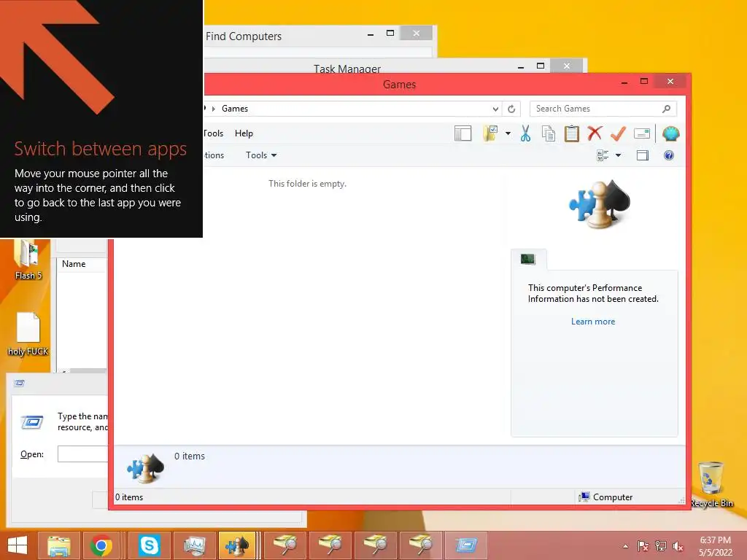The width and height of the screenshot is (747, 560).
Task: Click the Games icon in details pane
Action: click(x=145, y=469)
